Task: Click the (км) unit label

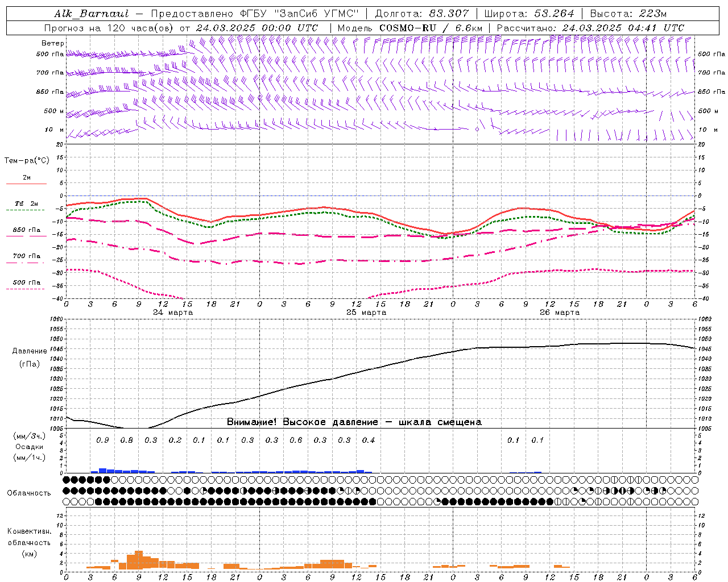Action: point(29,554)
